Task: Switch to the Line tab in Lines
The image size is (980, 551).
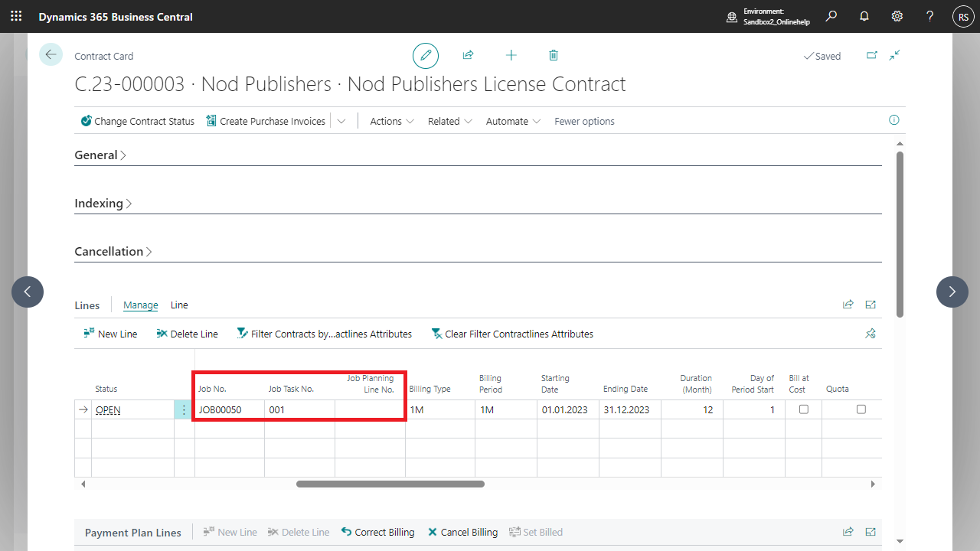Action: point(179,305)
